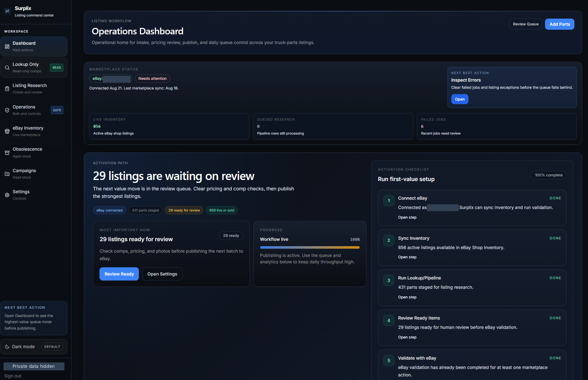Go to Listing Research in sidebar
Viewport: 588px width, 380px height.
tap(34, 89)
